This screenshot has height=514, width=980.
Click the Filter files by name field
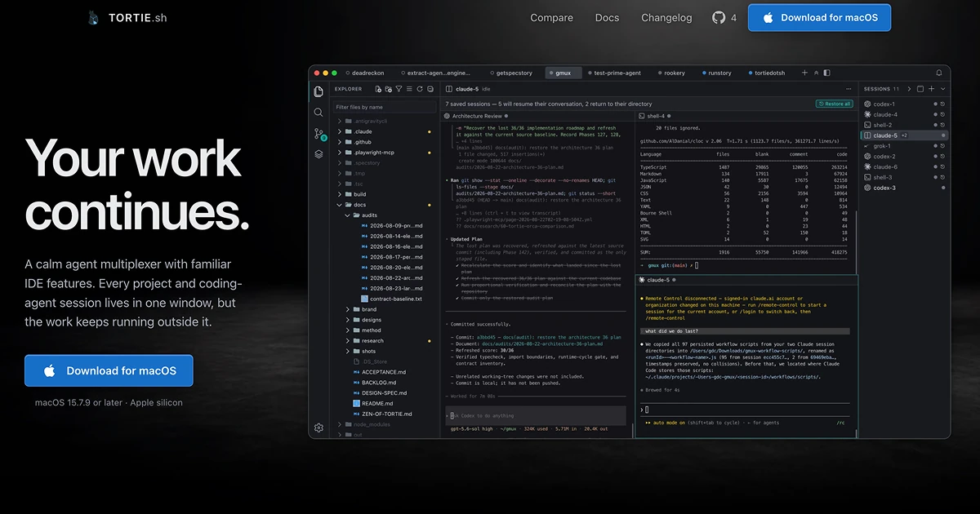pos(385,107)
